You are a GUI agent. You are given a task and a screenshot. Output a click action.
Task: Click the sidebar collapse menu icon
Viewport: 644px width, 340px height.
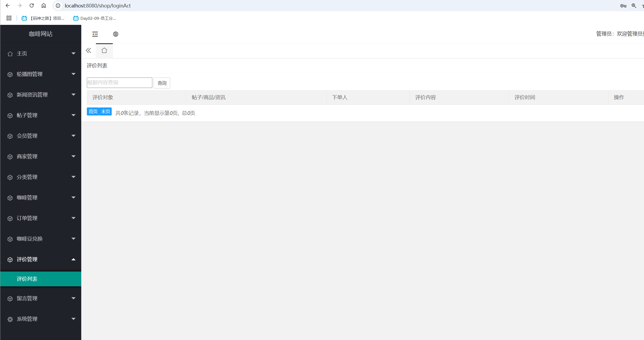pyautogui.click(x=95, y=34)
